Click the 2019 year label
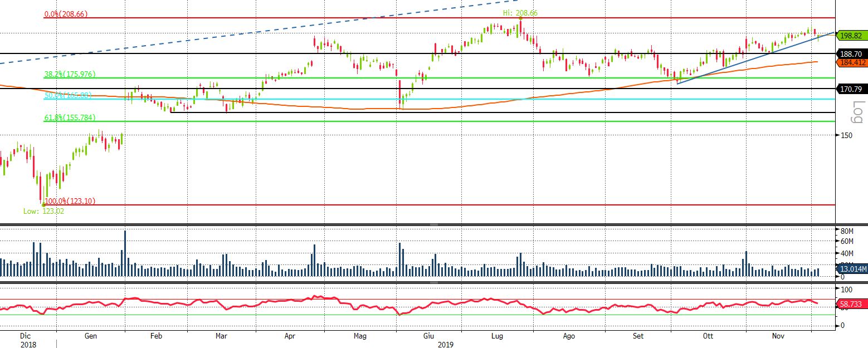Image resolution: width=868 pixels, height=348 pixels. 446,345
